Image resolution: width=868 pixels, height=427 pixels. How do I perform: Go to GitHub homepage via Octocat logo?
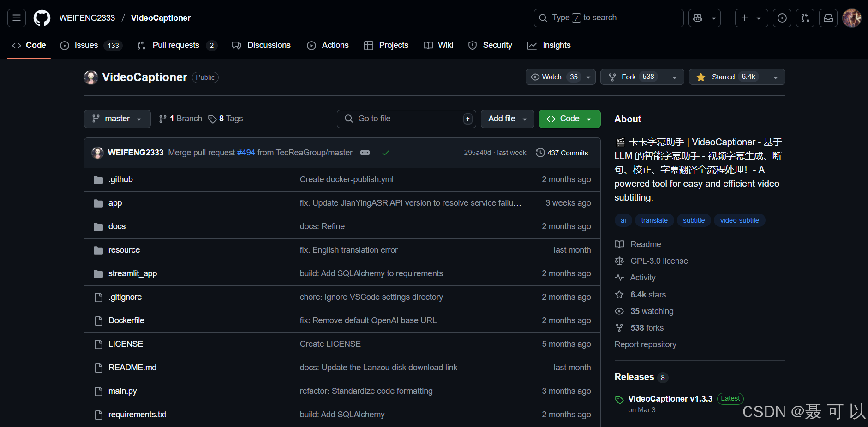click(x=42, y=18)
